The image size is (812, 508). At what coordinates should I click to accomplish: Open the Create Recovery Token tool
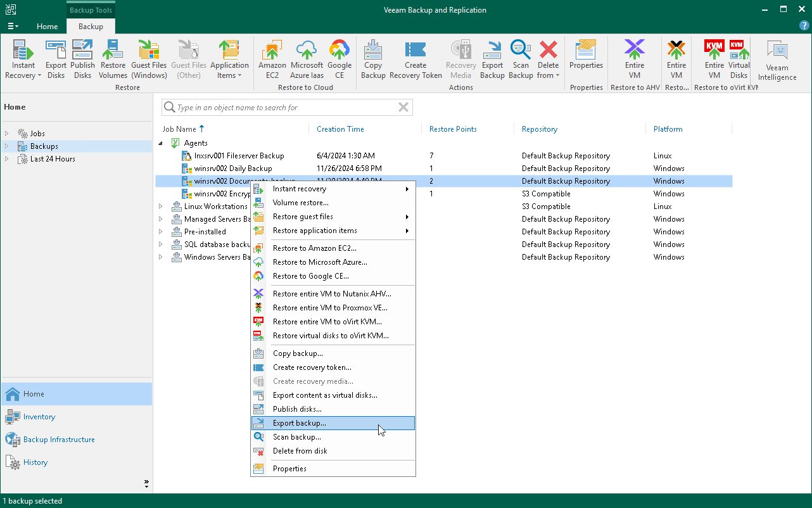pyautogui.click(x=416, y=58)
